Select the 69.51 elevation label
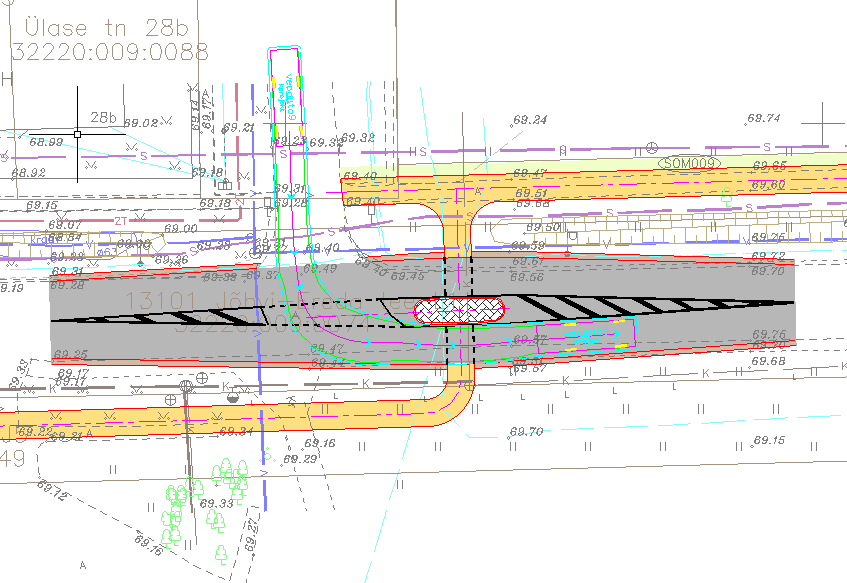847x583 pixels. tap(532, 193)
